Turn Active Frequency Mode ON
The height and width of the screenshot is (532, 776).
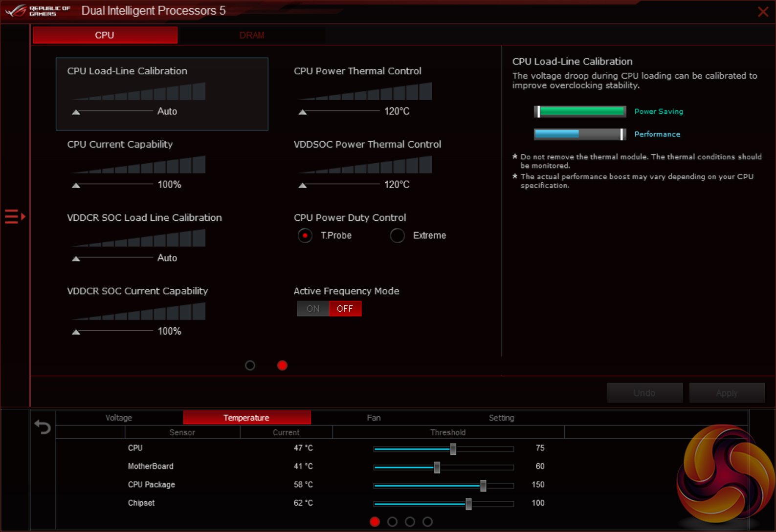point(313,309)
